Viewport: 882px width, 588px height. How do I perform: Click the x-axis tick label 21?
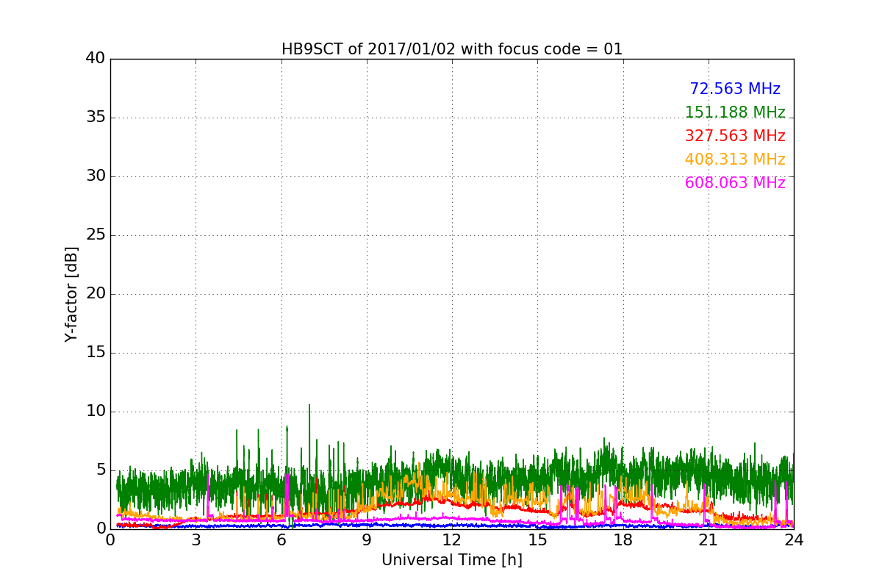tap(709, 540)
